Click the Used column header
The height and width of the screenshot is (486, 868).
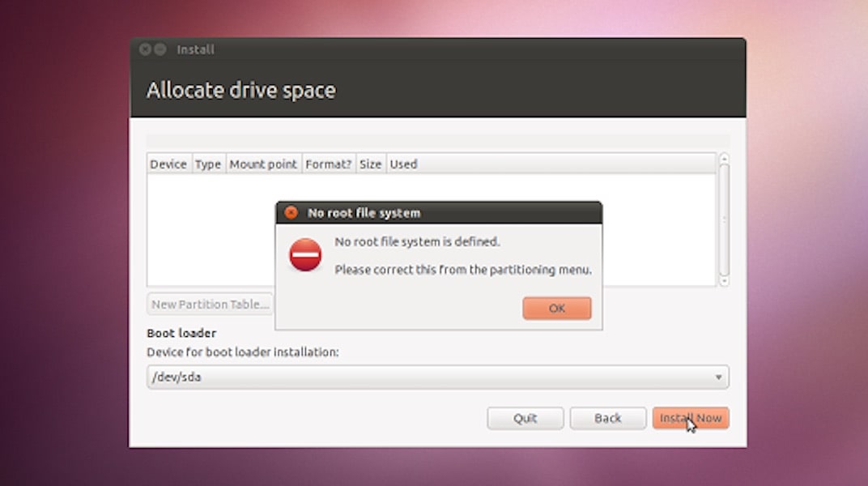coord(403,164)
